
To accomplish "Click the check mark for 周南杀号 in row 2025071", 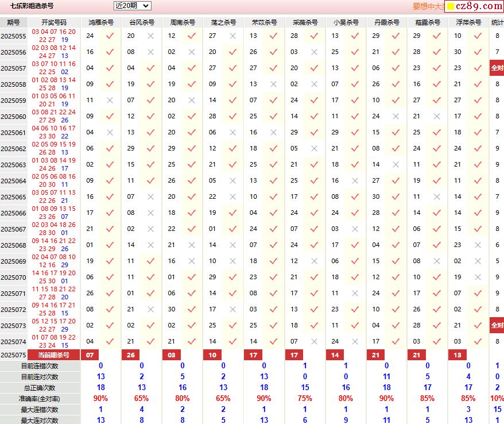I will click(x=192, y=293).
